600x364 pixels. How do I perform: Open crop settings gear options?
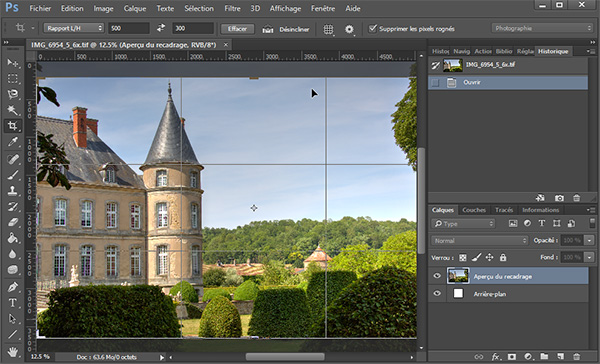point(349,29)
